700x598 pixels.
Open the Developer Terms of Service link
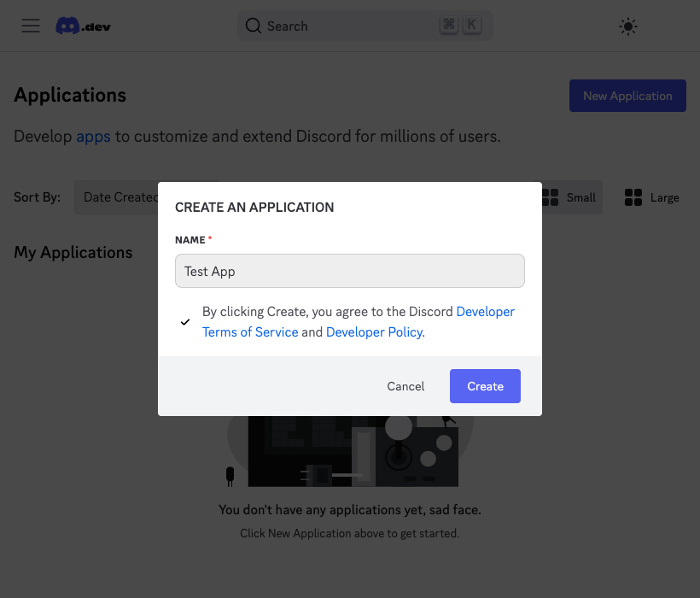click(x=358, y=321)
